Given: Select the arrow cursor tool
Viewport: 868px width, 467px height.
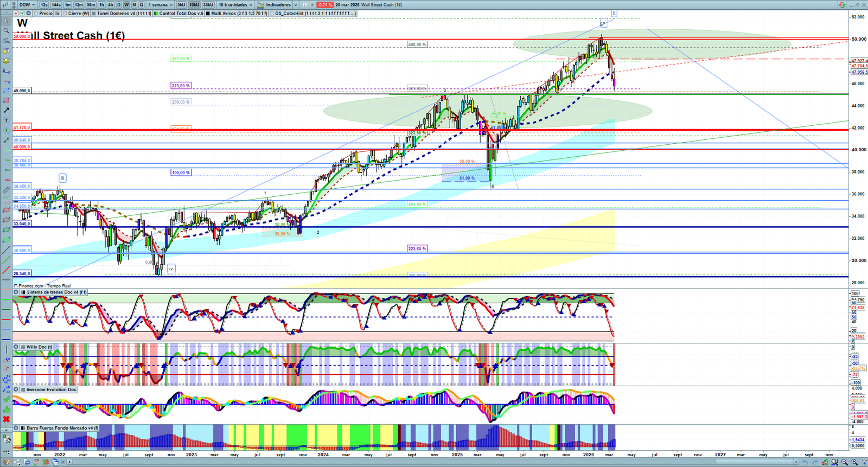Looking at the screenshot, I should click(x=6, y=21).
